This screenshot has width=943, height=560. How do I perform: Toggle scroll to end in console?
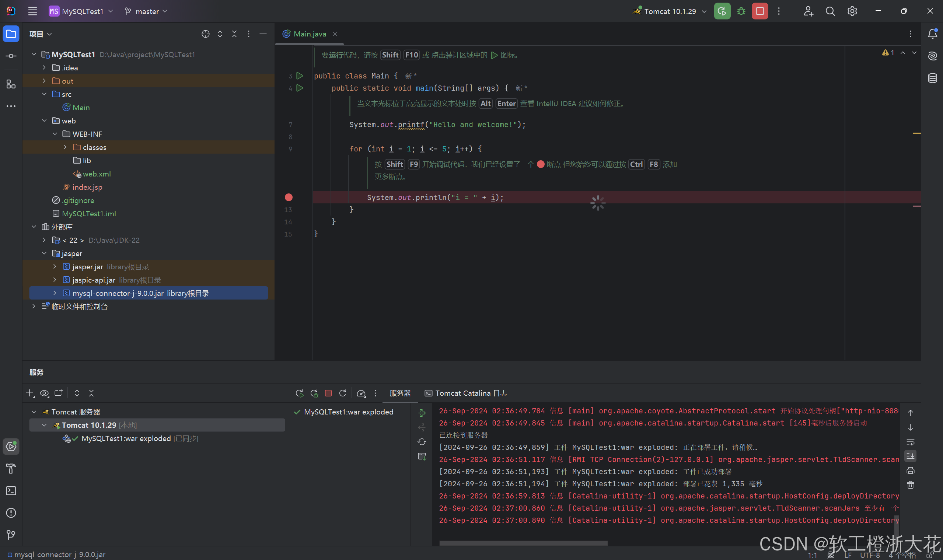[x=910, y=456]
